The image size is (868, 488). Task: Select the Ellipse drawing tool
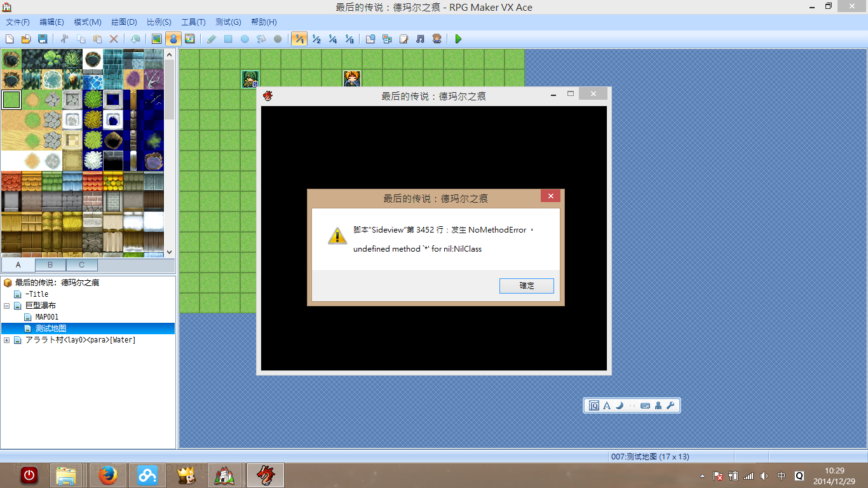pos(245,39)
